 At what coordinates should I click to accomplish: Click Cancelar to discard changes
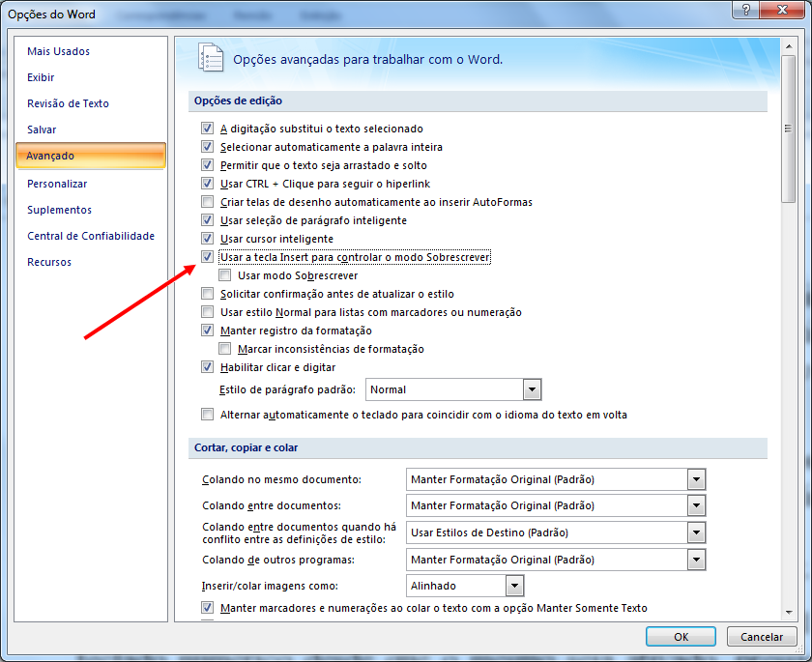(762, 637)
